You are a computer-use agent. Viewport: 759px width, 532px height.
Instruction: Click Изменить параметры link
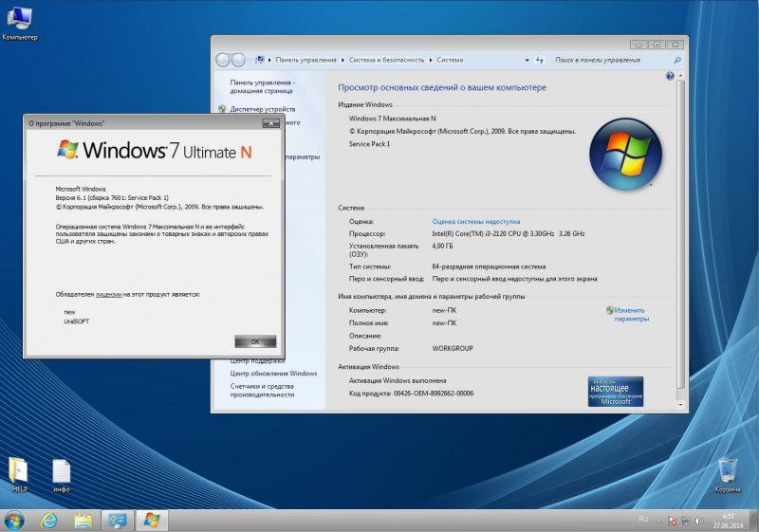tap(631, 315)
